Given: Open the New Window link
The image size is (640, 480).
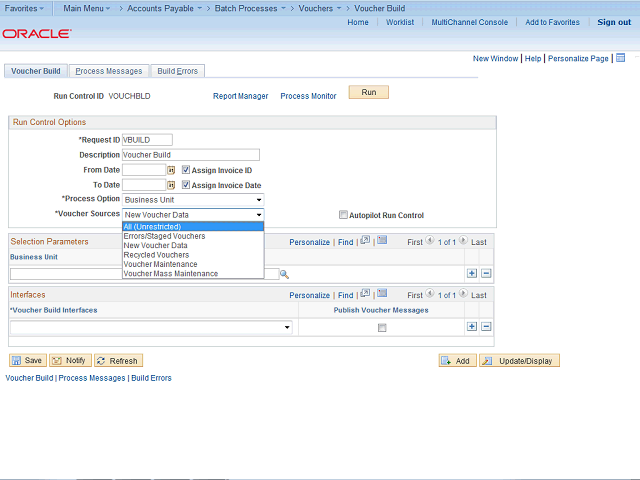Looking at the screenshot, I should 495,58.
